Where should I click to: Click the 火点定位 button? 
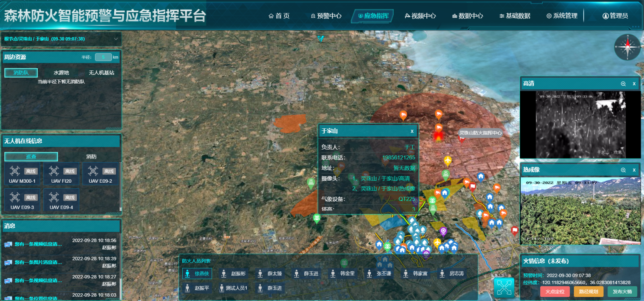[555, 292]
